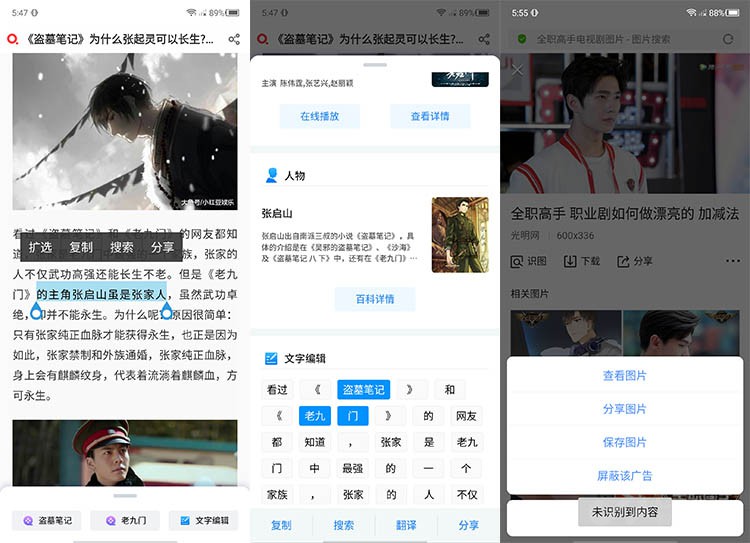Select the 家族 word chip

(x=277, y=495)
